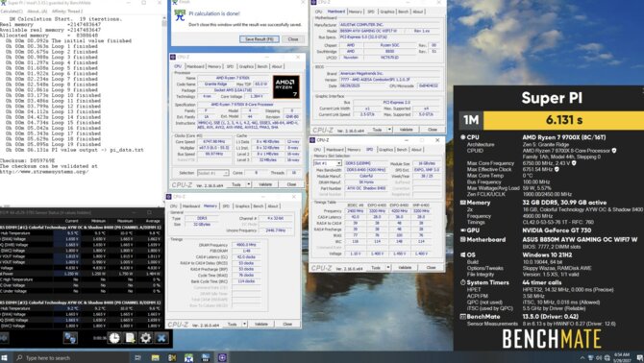This screenshot has width=644, height=363.
Task: Click HWiNFO clock reset icon
Action: coord(114,338)
